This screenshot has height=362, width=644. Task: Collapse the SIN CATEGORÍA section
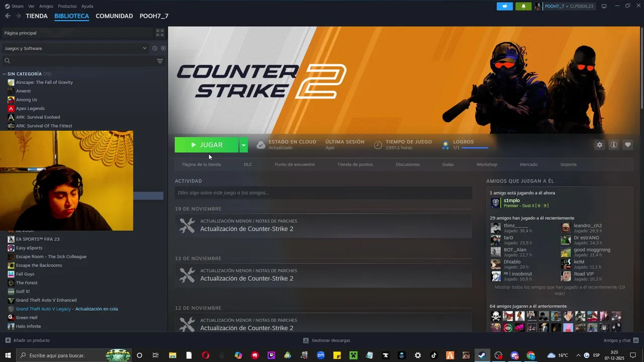tap(4, 74)
